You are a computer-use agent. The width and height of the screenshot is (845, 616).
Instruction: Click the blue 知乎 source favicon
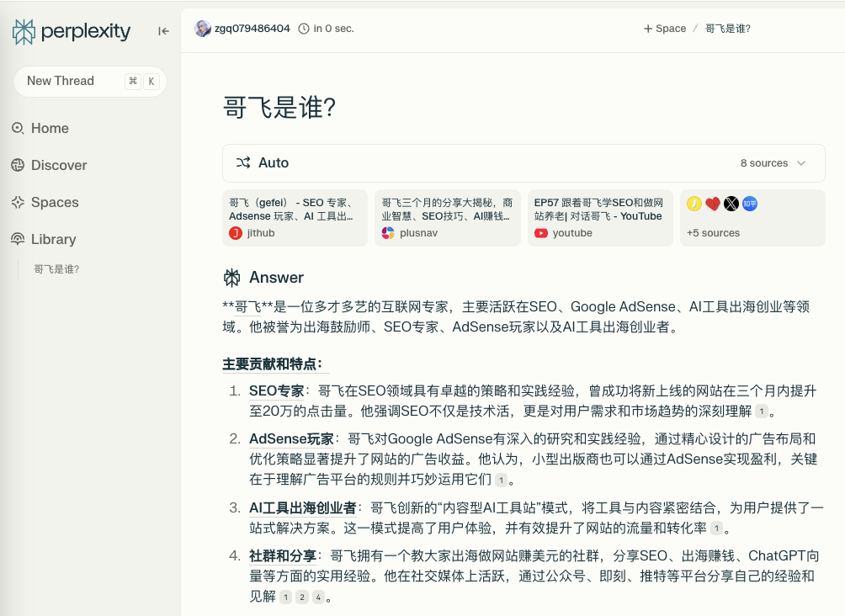(x=750, y=203)
